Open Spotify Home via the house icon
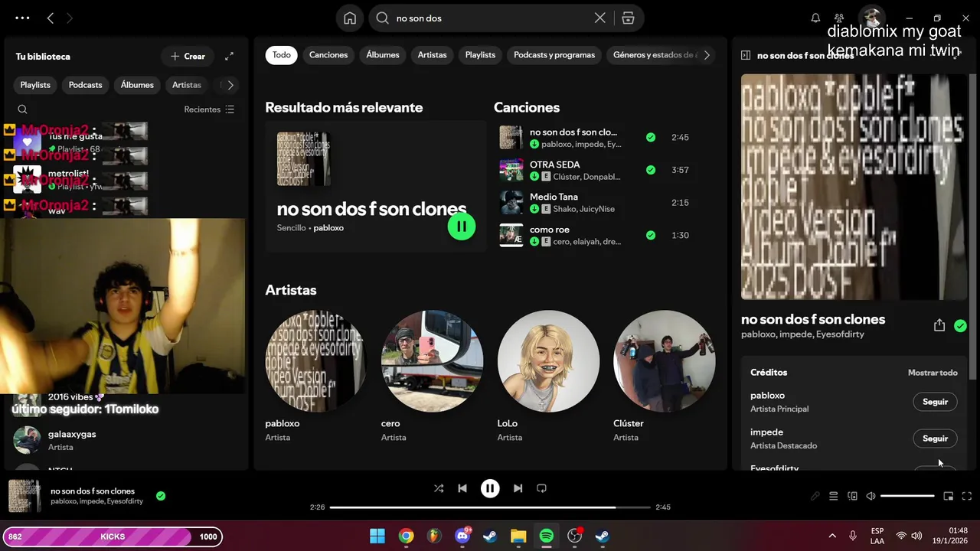 [x=350, y=18]
